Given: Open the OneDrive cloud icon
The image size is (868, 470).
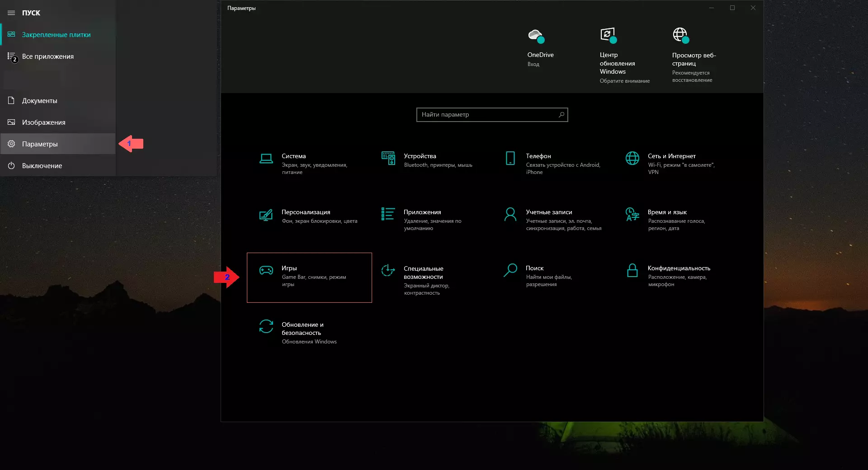Looking at the screenshot, I should (536, 36).
